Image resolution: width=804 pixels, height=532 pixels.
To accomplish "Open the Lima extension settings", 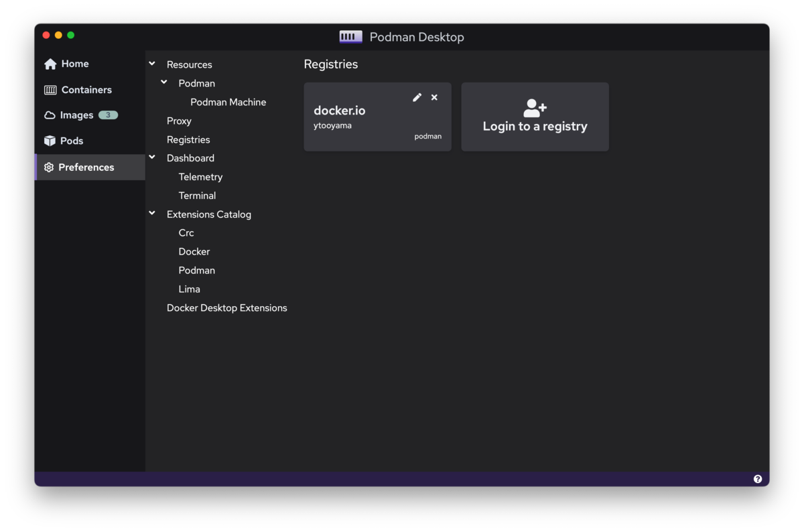I will tap(190, 289).
